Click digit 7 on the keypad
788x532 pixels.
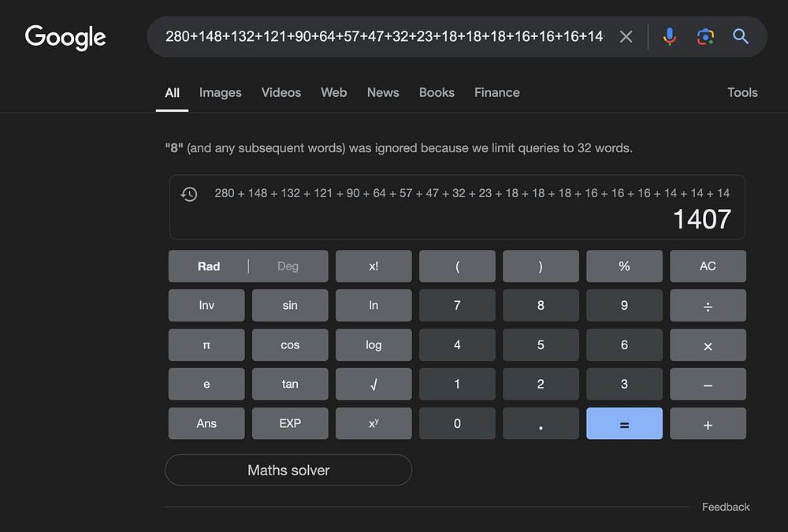click(x=457, y=305)
